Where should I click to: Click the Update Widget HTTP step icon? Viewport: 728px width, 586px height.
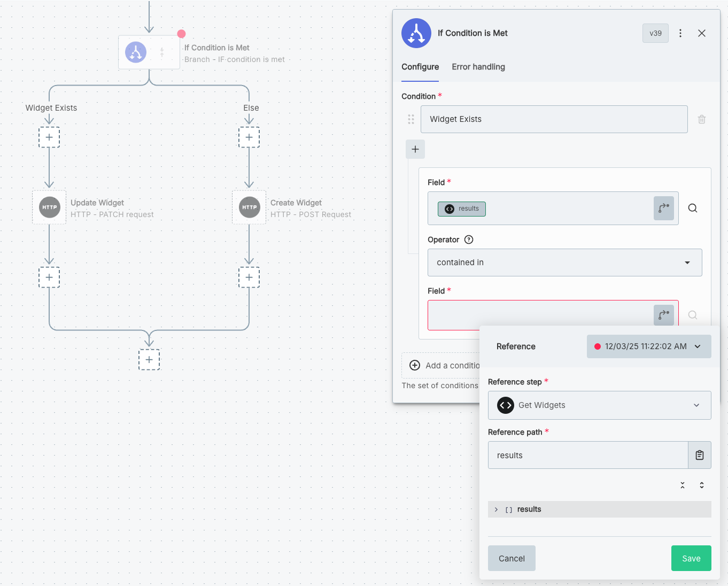[x=49, y=207]
